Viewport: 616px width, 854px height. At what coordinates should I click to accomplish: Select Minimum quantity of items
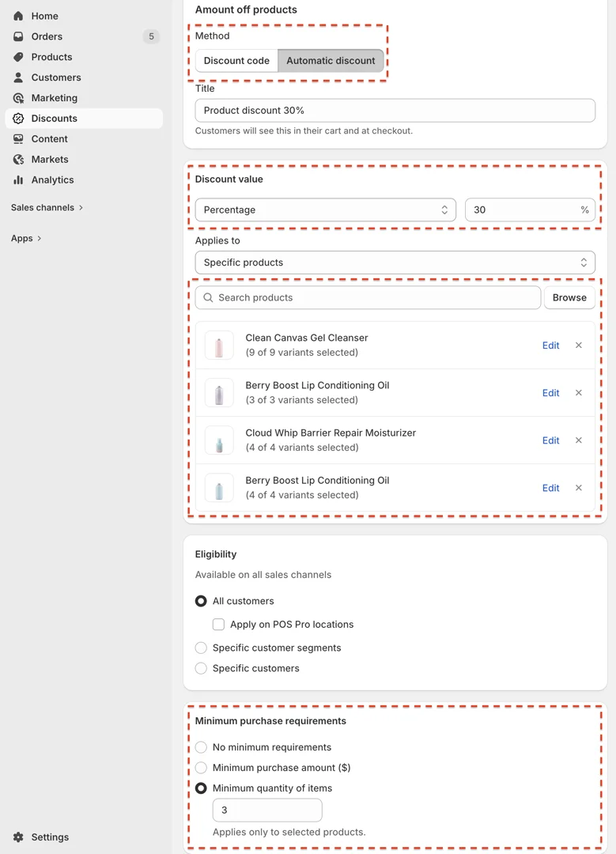(201, 788)
